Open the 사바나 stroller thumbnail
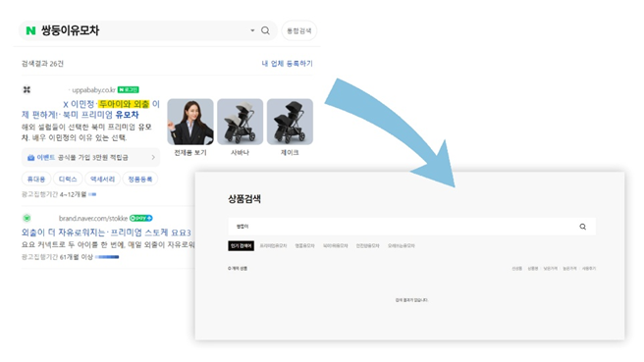Viewport: 644px width, 362px height. pyautogui.click(x=240, y=122)
